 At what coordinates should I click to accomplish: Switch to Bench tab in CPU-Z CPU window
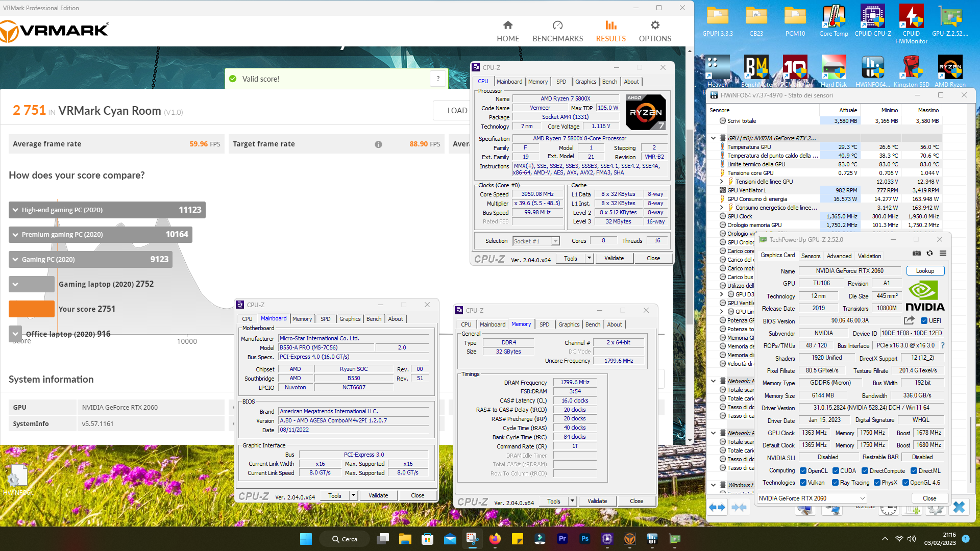(609, 82)
